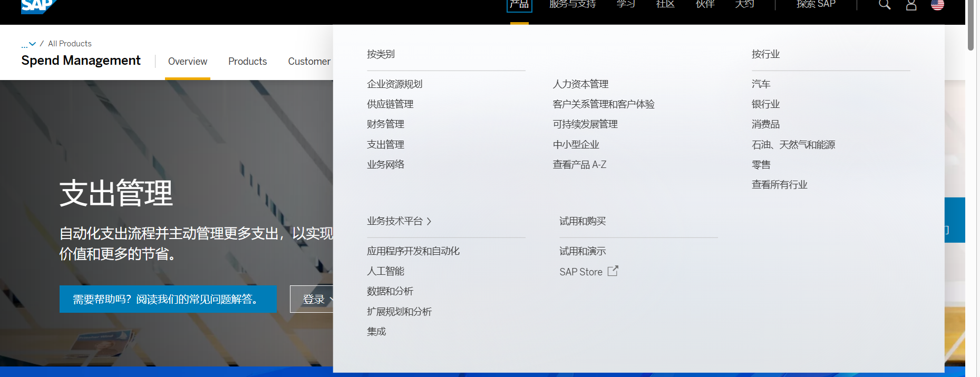The width and height of the screenshot is (980, 377).
Task: Open the 服务与支持 menu
Action: coord(573,4)
